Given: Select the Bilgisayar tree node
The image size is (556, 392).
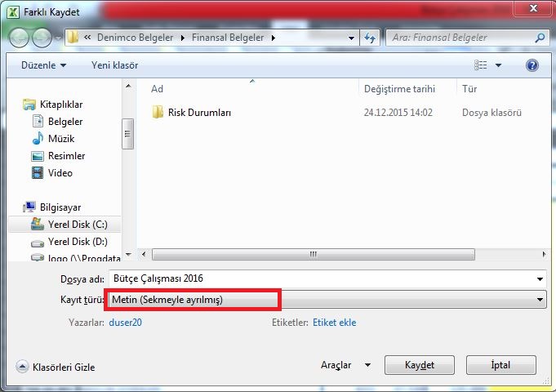Looking at the screenshot, I should click(x=60, y=207).
